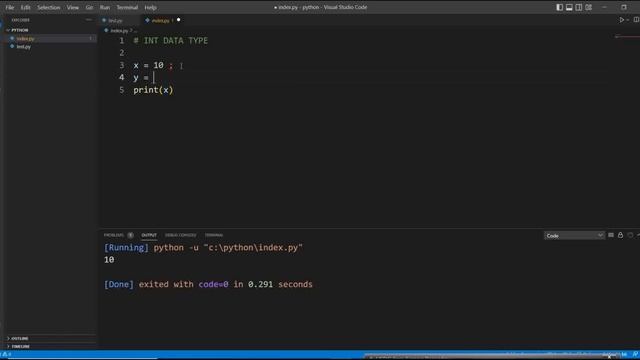Viewport: 640px width, 360px height.
Task: Click the unsaved dot on index.py tab
Action: tap(178, 20)
